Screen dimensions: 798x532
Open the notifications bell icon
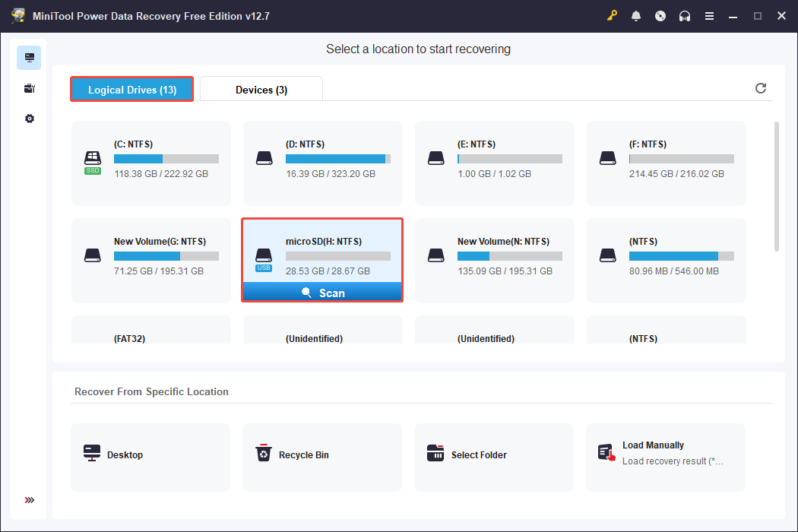tap(636, 15)
